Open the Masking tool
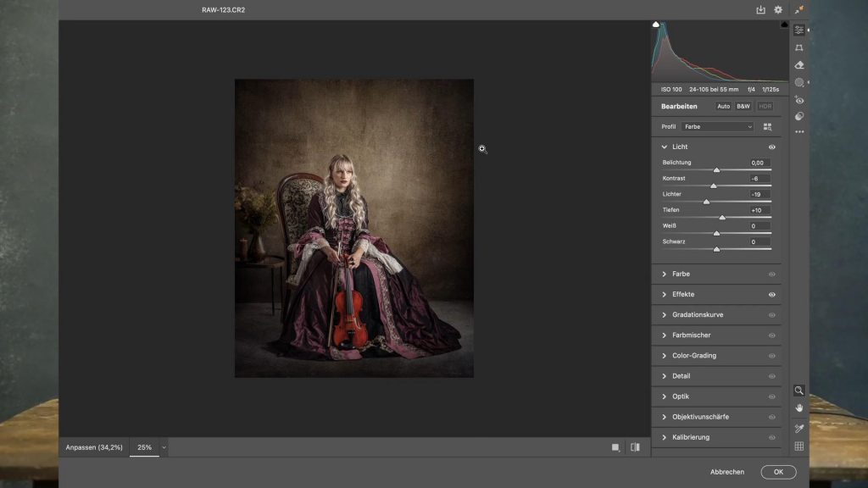This screenshot has height=488, width=868. [798, 82]
